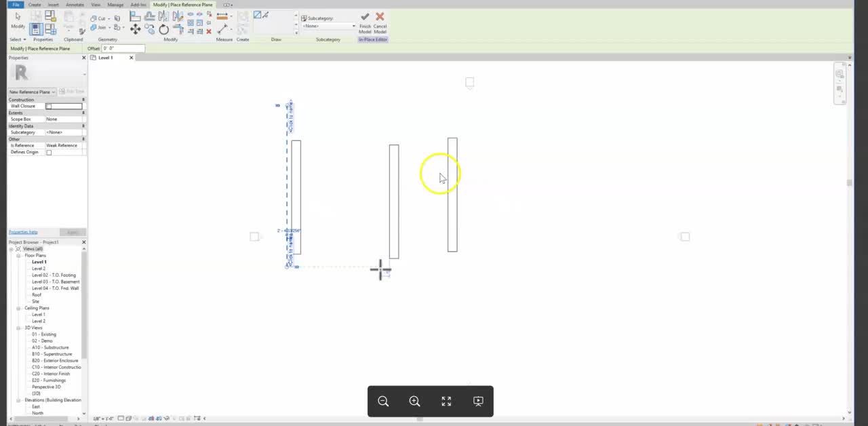Open the Properties help link
The height and width of the screenshot is (426, 868).
point(22,232)
